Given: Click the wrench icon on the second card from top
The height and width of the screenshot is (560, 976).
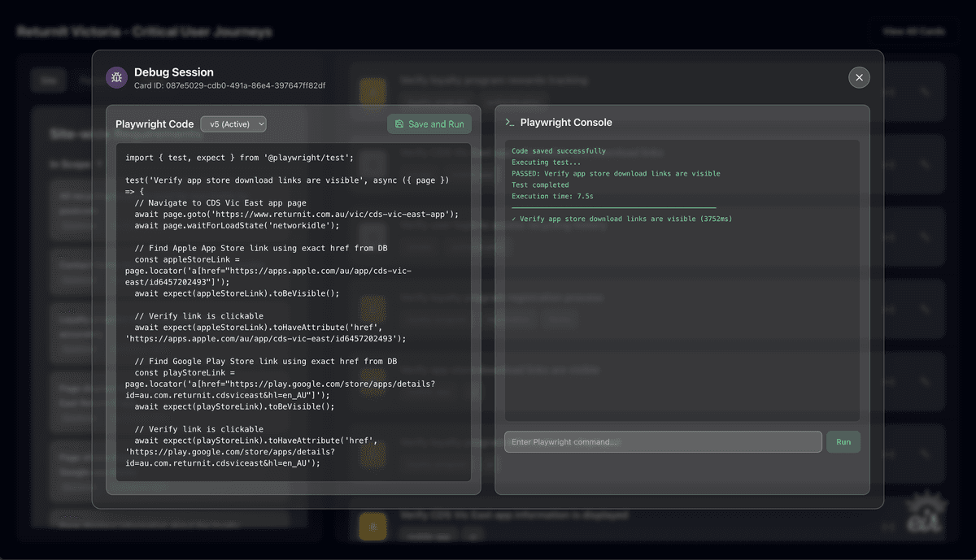Looking at the screenshot, I should click(924, 164).
